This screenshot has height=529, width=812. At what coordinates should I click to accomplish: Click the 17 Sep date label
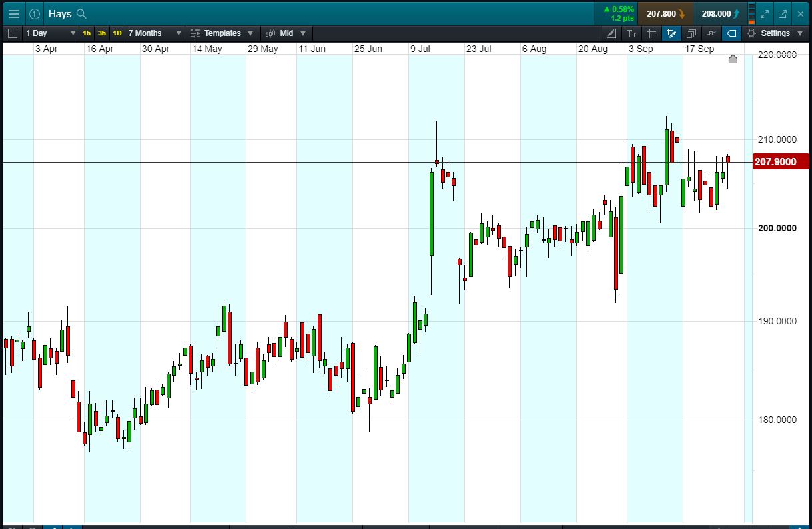click(699, 49)
